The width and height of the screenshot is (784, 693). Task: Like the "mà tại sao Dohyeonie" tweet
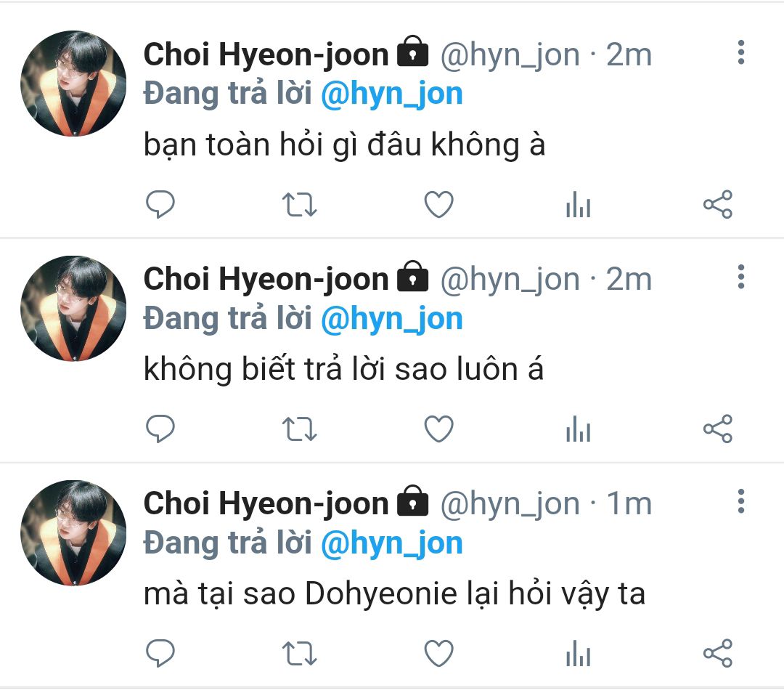click(438, 653)
